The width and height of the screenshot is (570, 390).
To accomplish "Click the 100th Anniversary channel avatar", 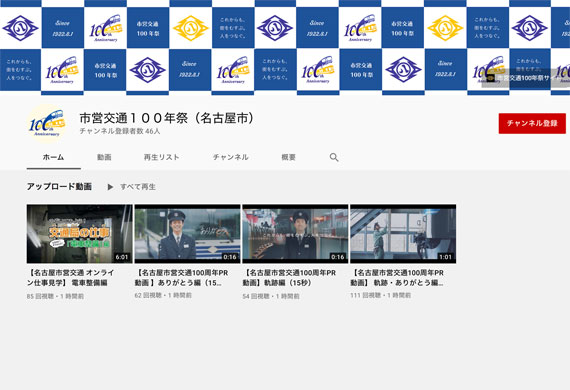I will (x=47, y=124).
